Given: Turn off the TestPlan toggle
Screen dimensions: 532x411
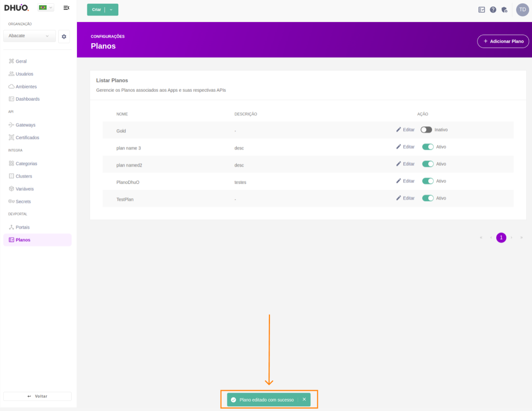Looking at the screenshot, I should (428, 198).
